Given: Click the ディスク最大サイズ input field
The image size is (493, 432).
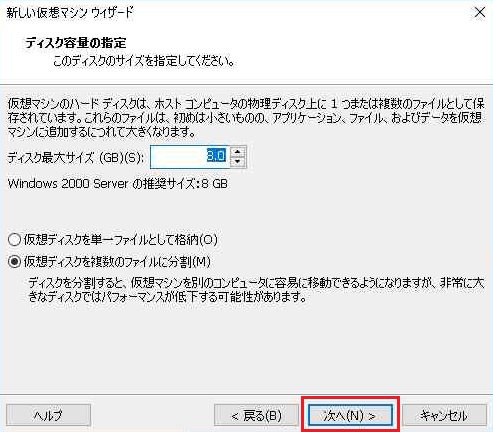Looking at the screenshot, I should point(190,157).
